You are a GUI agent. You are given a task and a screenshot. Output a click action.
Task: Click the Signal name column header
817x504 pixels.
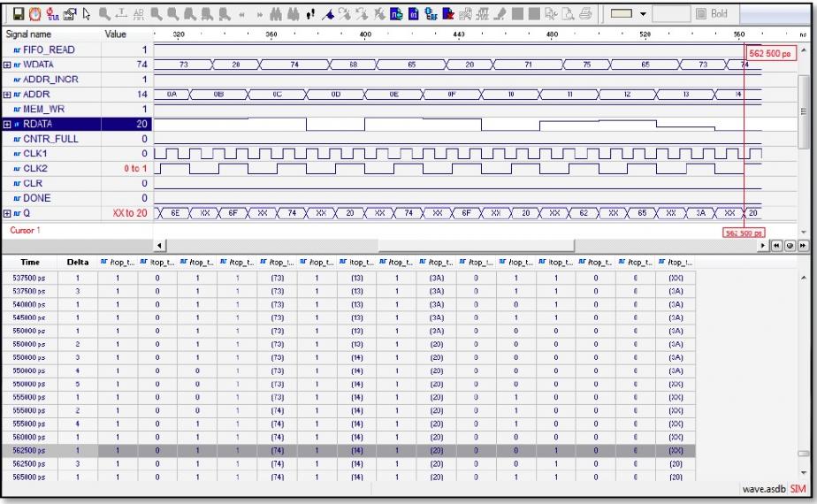pyautogui.click(x=28, y=34)
